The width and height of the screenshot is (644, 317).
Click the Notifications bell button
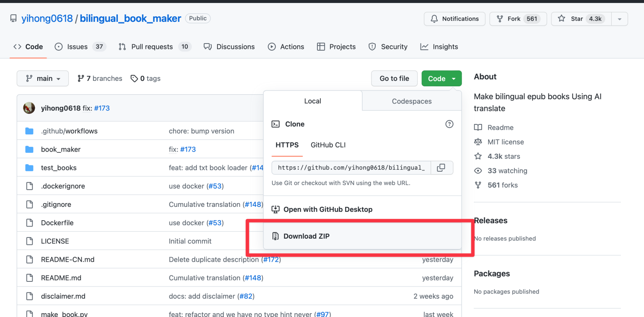(454, 19)
